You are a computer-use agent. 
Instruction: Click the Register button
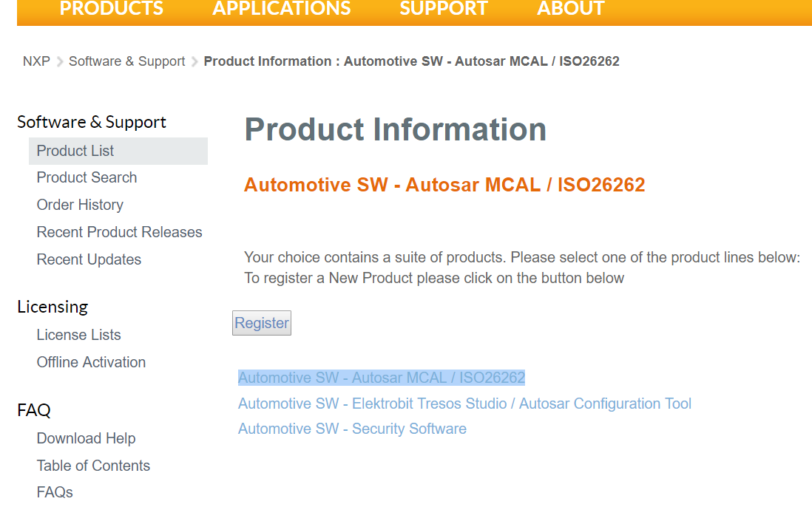[262, 323]
